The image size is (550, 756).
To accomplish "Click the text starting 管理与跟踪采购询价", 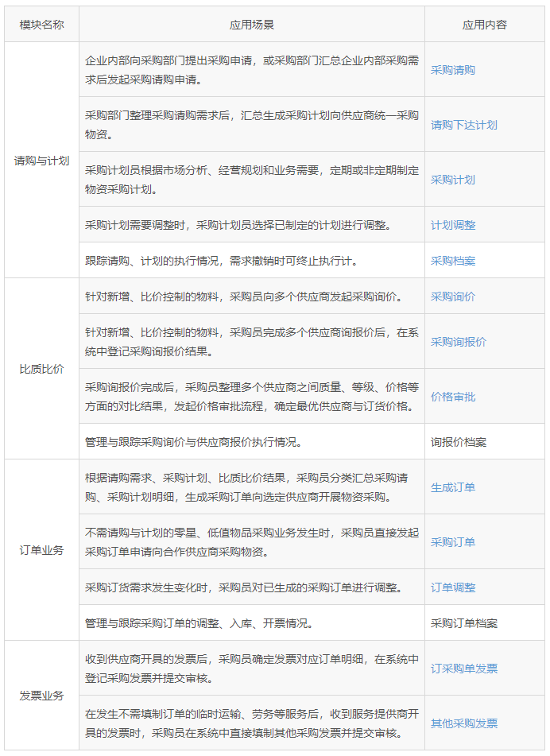I will click(194, 442).
